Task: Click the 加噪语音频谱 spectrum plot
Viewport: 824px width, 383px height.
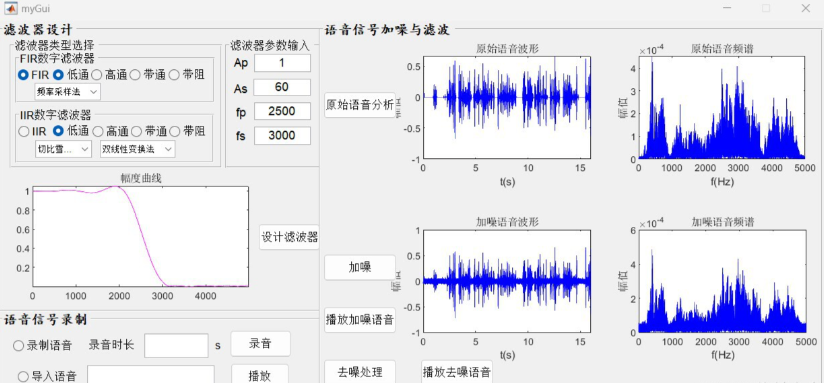Action: pos(722,281)
